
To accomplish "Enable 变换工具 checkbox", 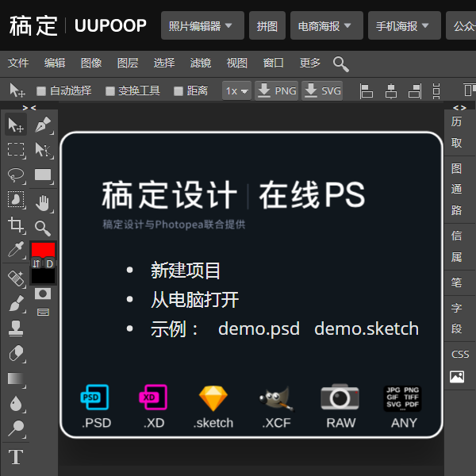I will [110, 90].
